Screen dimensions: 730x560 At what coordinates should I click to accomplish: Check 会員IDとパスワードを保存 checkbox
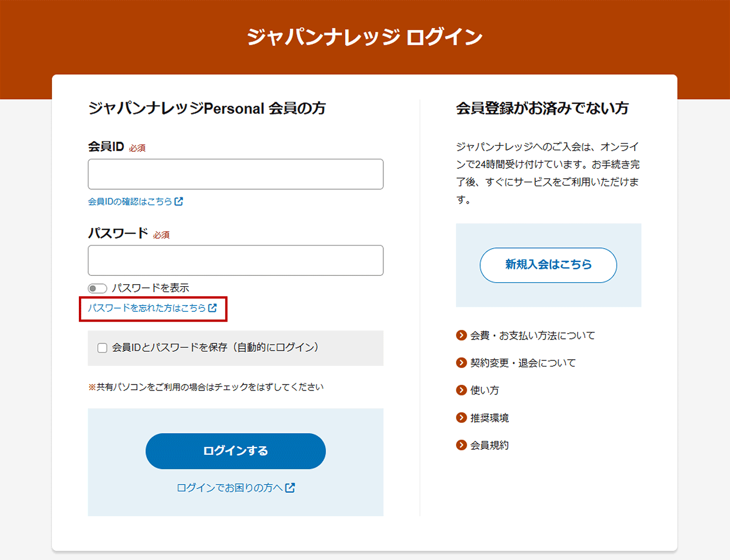pos(102,348)
